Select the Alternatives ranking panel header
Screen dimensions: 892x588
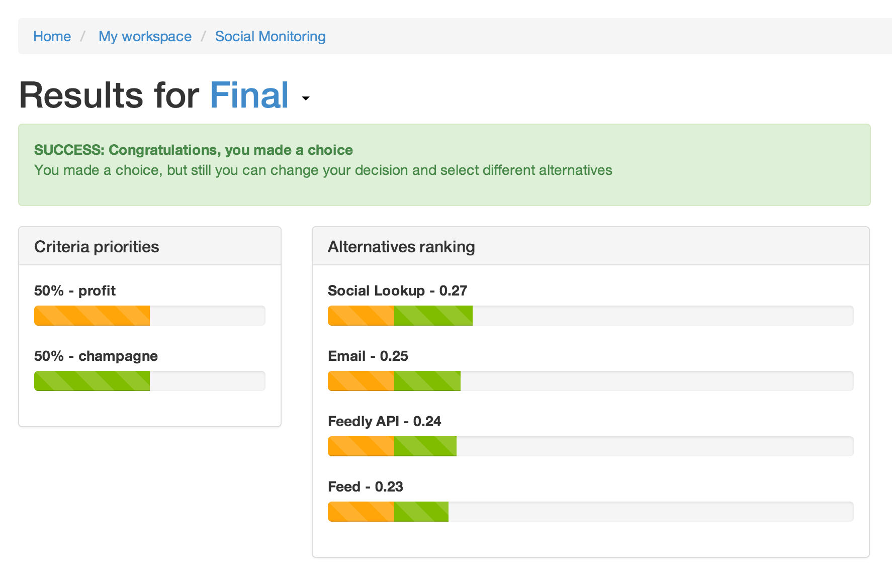(401, 247)
